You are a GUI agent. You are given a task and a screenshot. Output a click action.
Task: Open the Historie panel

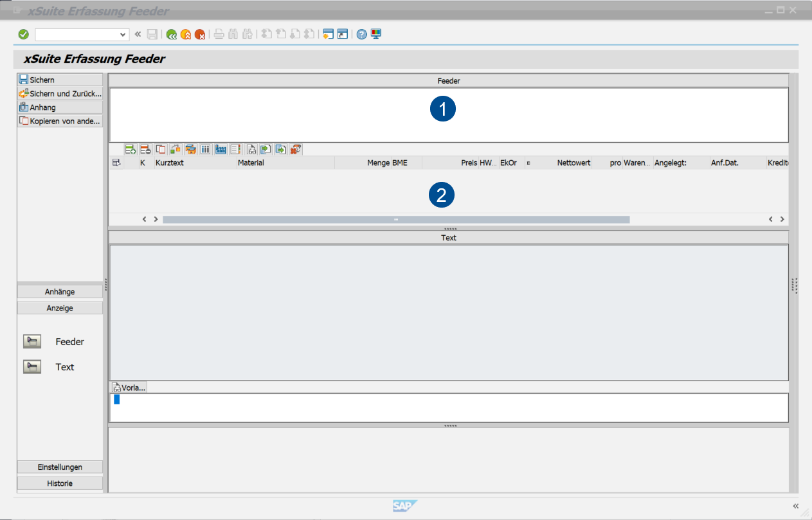tap(59, 483)
